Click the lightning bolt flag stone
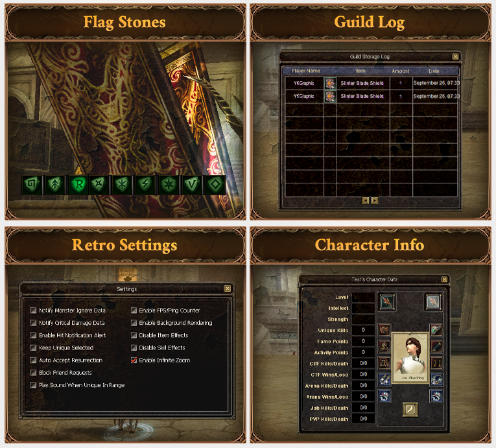Viewport: 496px width, 448px height. (x=145, y=184)
